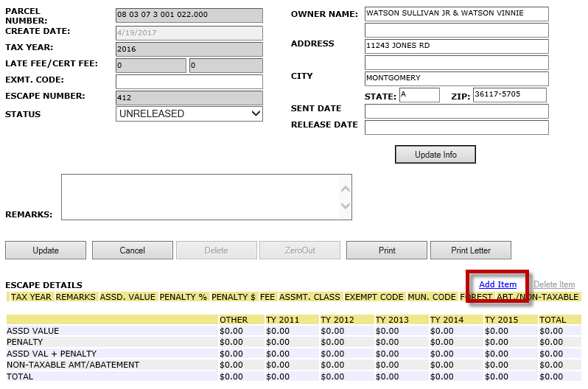
Task: Click the Print Letter button
Action: point(471,250)
